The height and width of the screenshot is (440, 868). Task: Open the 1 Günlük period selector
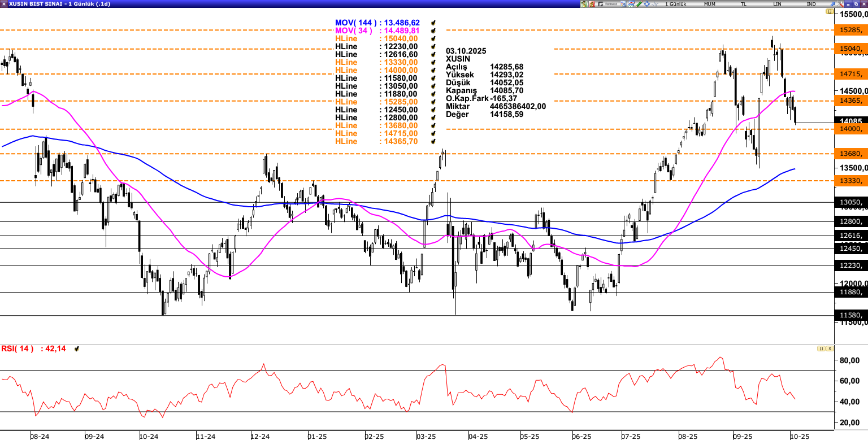(x=676, y=4)
